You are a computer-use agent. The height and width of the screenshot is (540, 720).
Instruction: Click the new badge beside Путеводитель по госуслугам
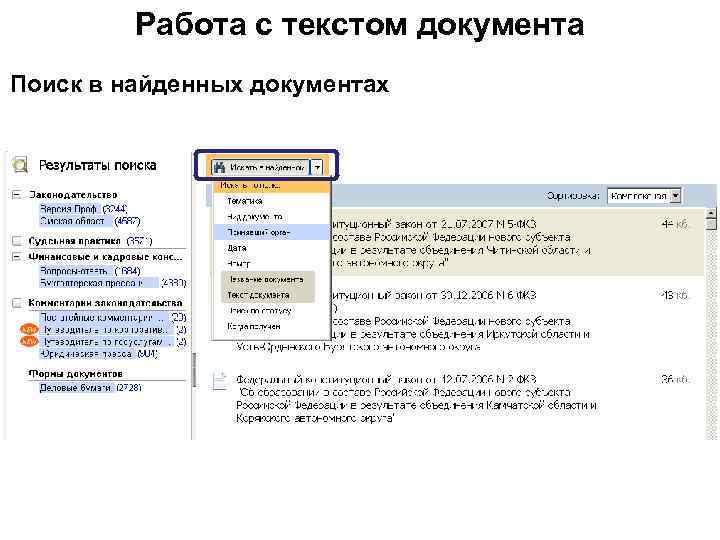tap(29, 342)
